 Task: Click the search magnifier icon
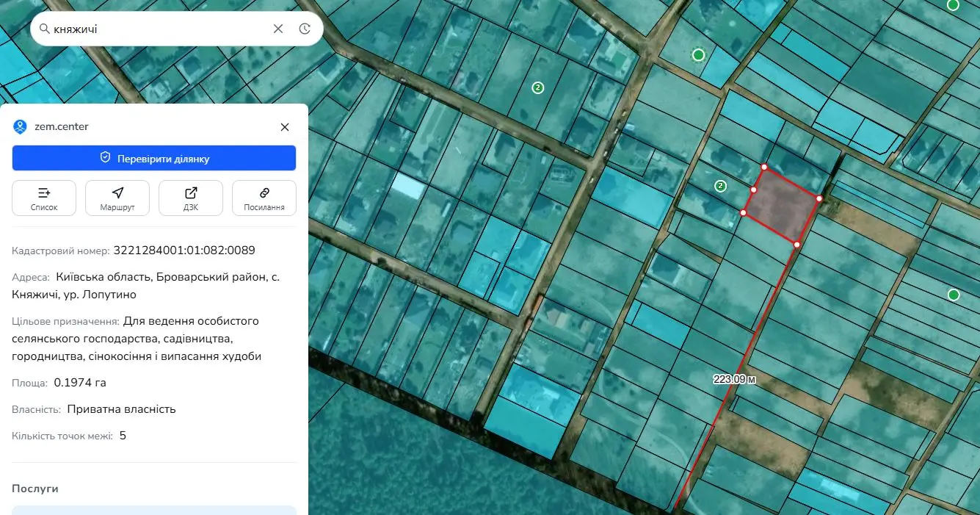click(44, 29)
